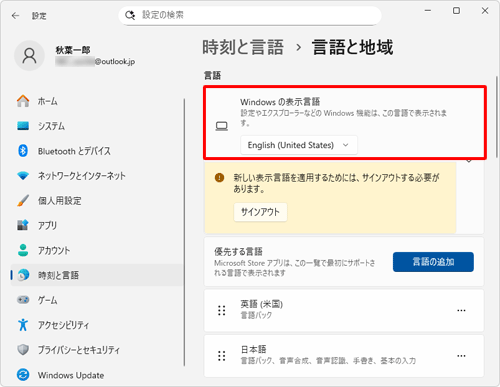Select ネットワークとインターネット in the sidebar

point(97,176)
